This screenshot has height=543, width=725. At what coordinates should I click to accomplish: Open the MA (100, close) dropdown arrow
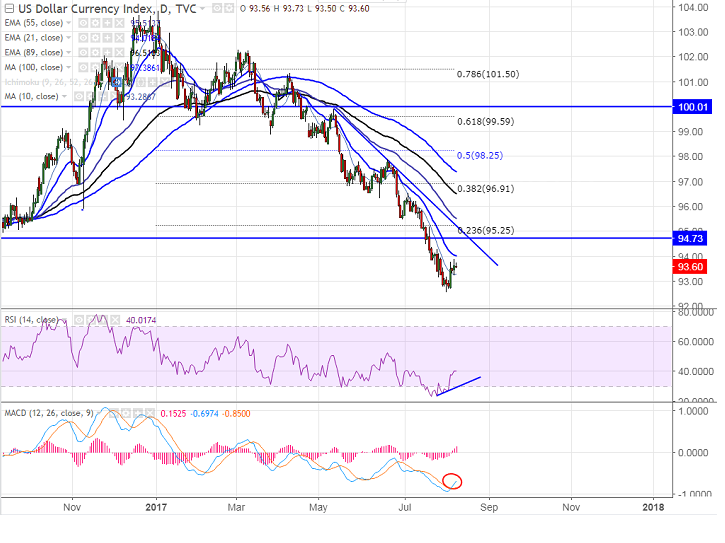(68, 68)
